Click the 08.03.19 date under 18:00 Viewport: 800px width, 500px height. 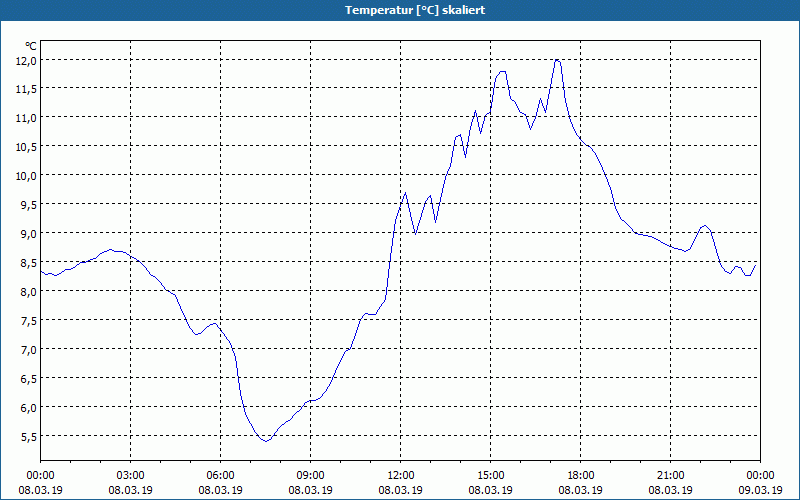(581, 490)
